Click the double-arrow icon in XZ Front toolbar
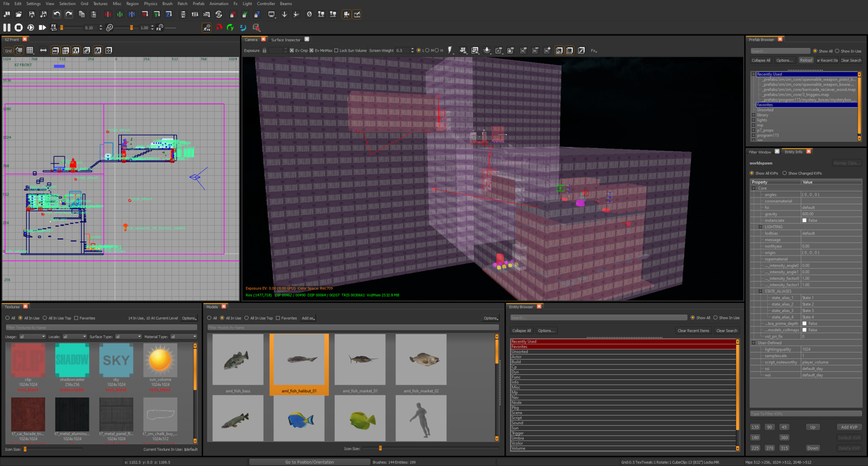This screenshot has height=466, width=868. point(43,50)
